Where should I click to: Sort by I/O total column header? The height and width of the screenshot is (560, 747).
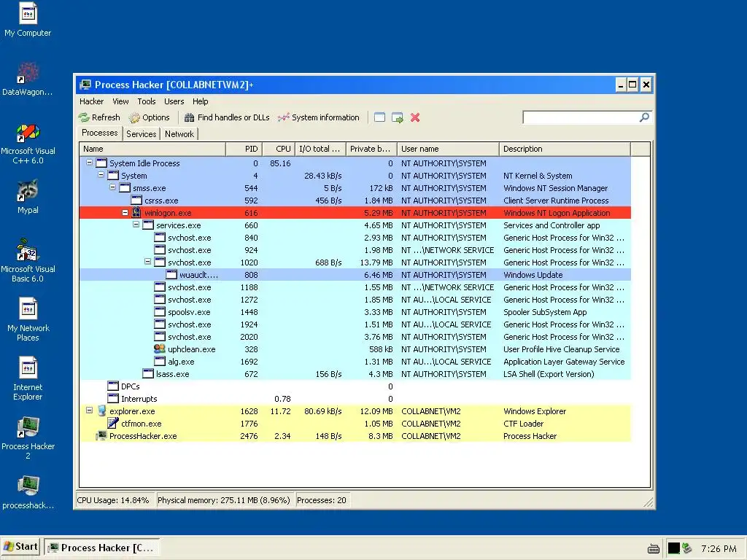point(321,149)
